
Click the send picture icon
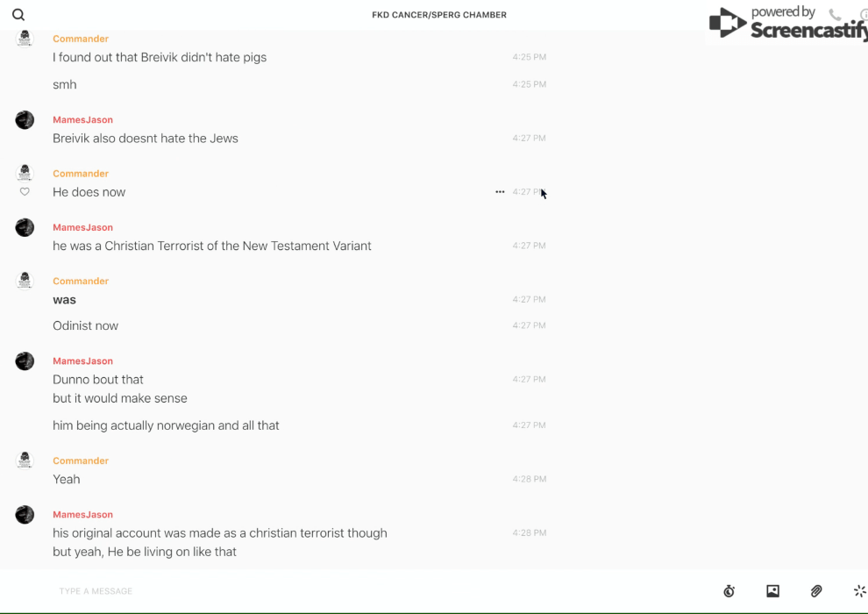[x=772, y=591]
